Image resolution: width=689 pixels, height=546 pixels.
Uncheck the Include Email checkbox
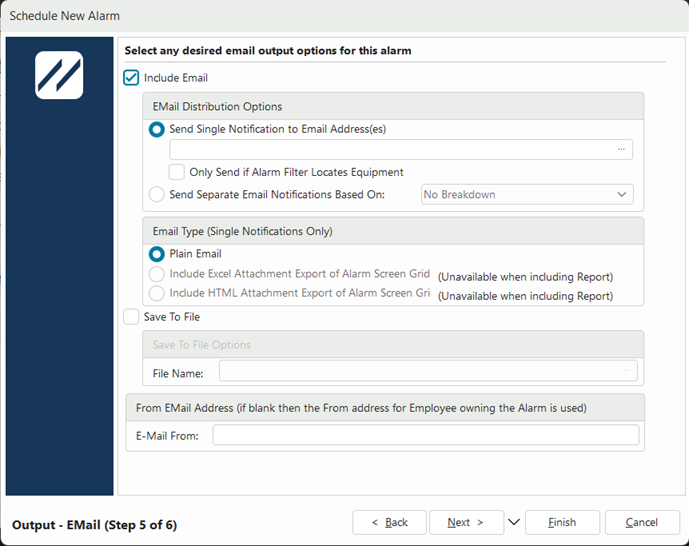(x=131, y=78)
